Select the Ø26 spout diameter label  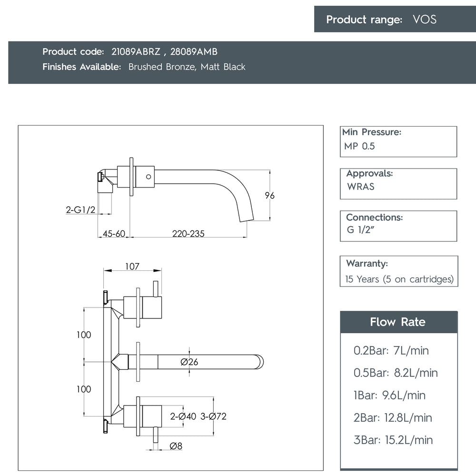tap(189, 362)
